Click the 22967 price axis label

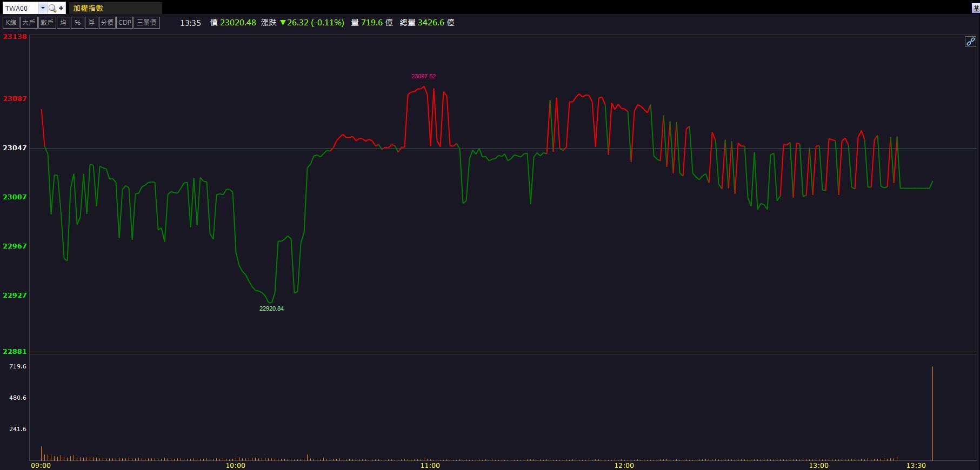(x=15, y=246)
